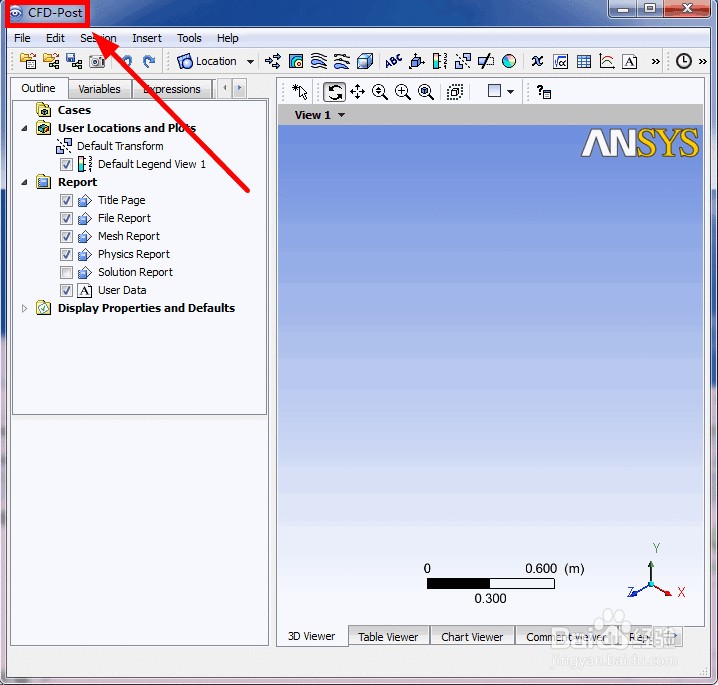Uncheck the Title Page checkbox
Viewport: 718px width, 685px height.
(x=66, y=200)
